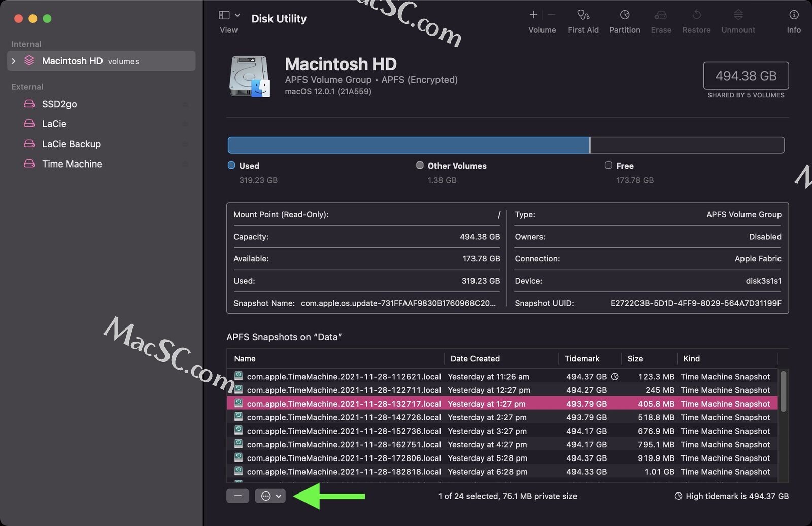Select LaCie Backup in sidebar
This screenshot has height=526, width=812.
[x=101, y=144]
